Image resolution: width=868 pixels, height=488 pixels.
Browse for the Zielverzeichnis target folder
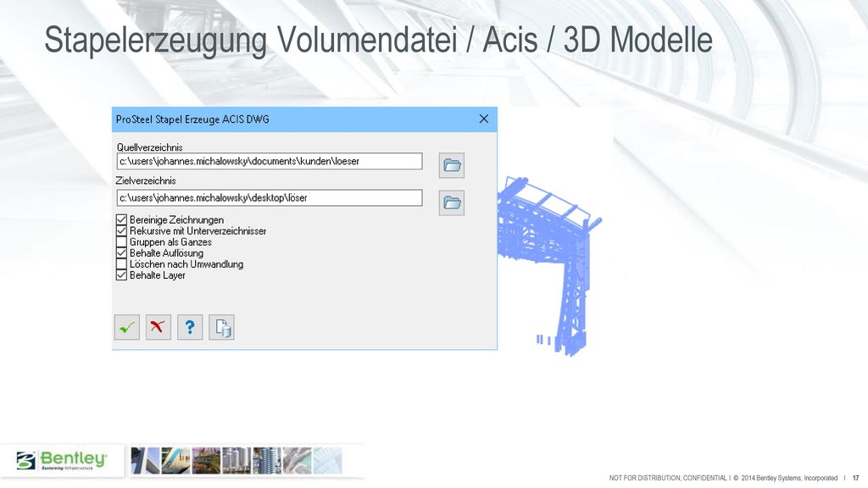(452, 202)
